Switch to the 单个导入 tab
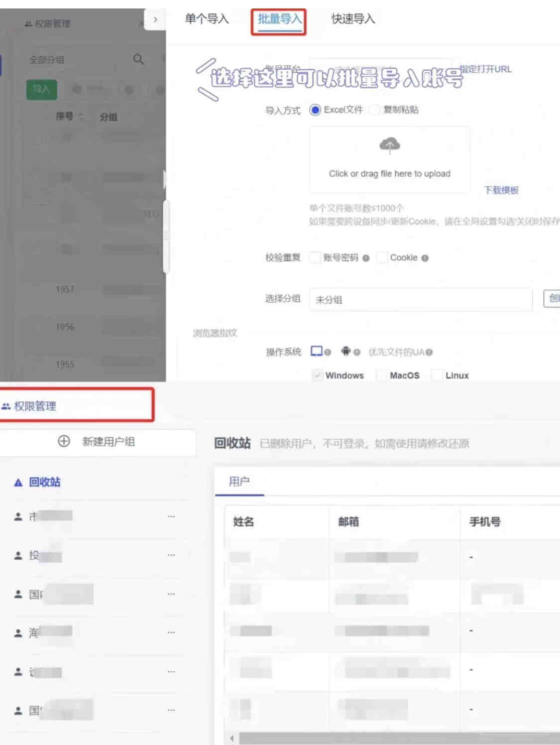The image size is (560, 745). 207,19
